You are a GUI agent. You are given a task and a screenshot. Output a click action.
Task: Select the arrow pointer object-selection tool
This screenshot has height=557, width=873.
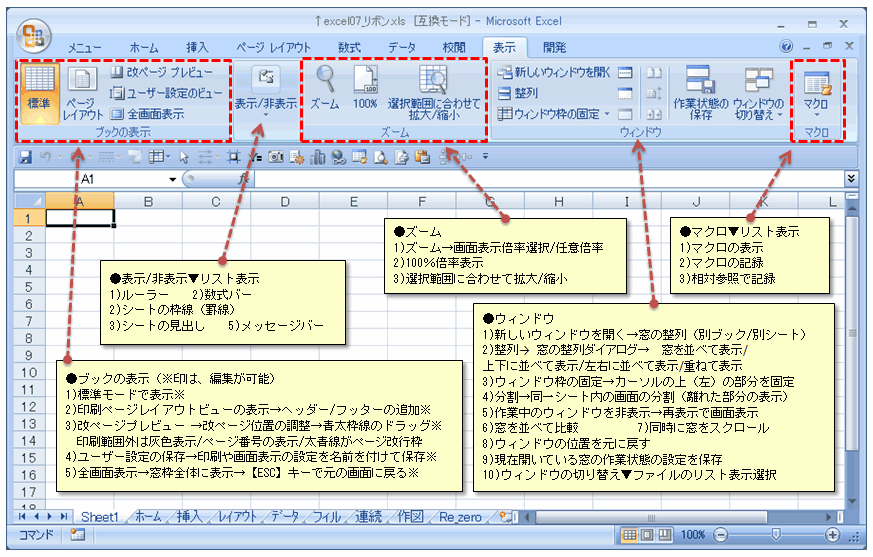coord(184,158)
